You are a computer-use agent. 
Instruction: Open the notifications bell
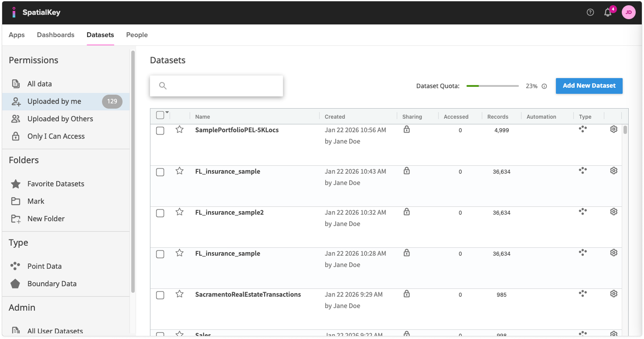(607, 13)
